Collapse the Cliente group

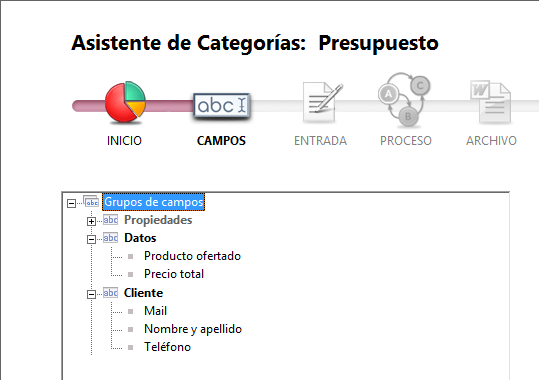tap(91, 294)
